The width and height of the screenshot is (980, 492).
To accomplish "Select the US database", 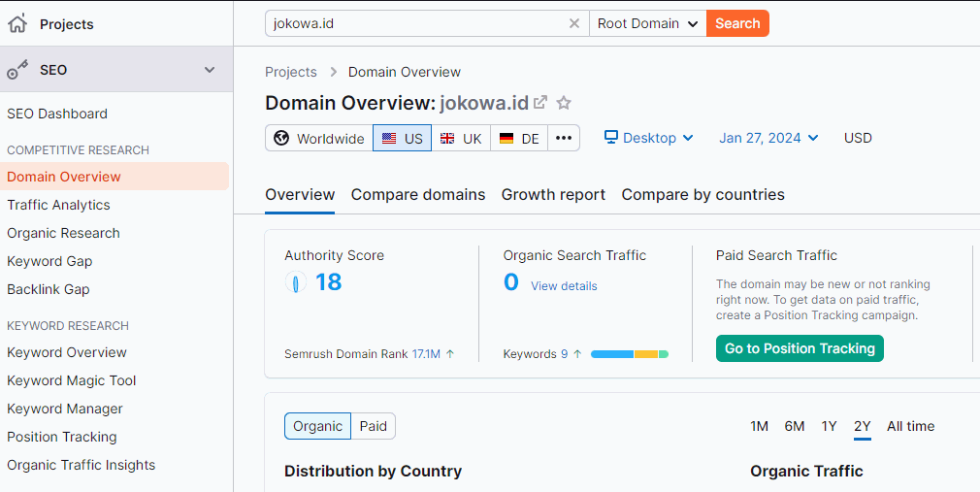I will [x=402, y=138].
